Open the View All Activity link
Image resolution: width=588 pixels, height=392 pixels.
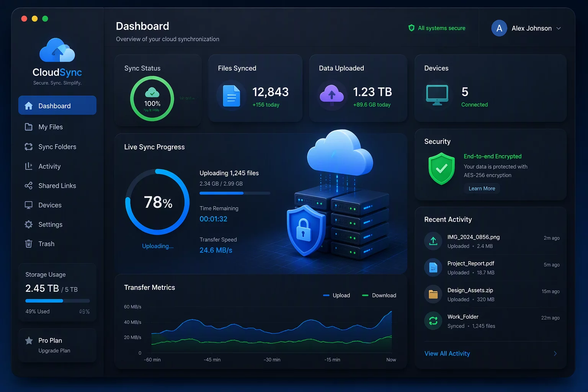447,353
